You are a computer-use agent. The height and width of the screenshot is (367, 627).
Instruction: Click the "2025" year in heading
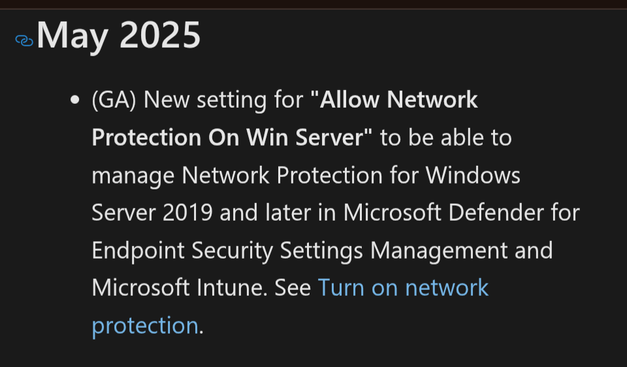160,35
